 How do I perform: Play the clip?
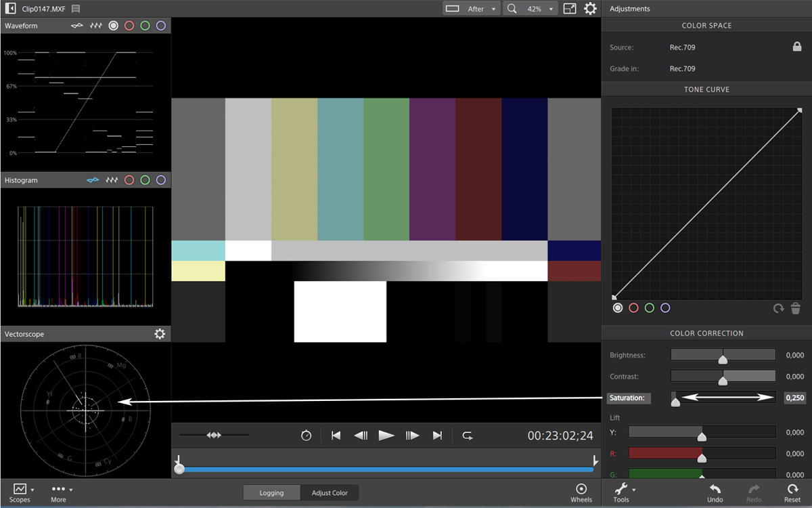[386, 436]
